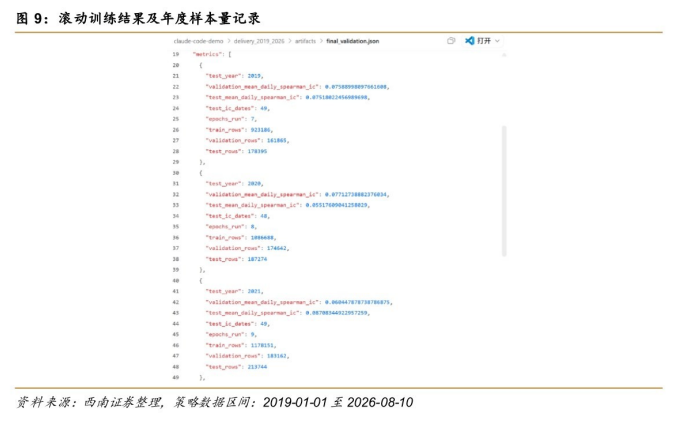Click the "epochs_run": 8 line
This screenshot has width=677, height=423.
[231, 227]
